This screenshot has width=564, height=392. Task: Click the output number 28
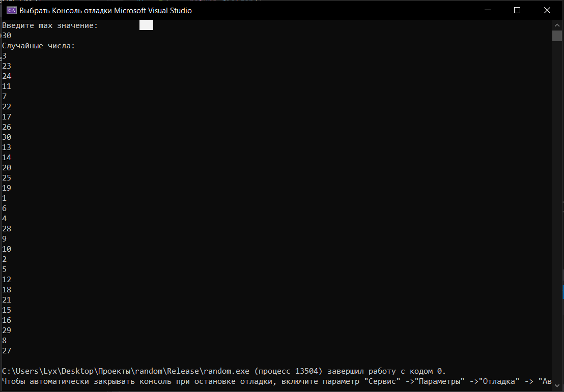[x=7, y=229]
